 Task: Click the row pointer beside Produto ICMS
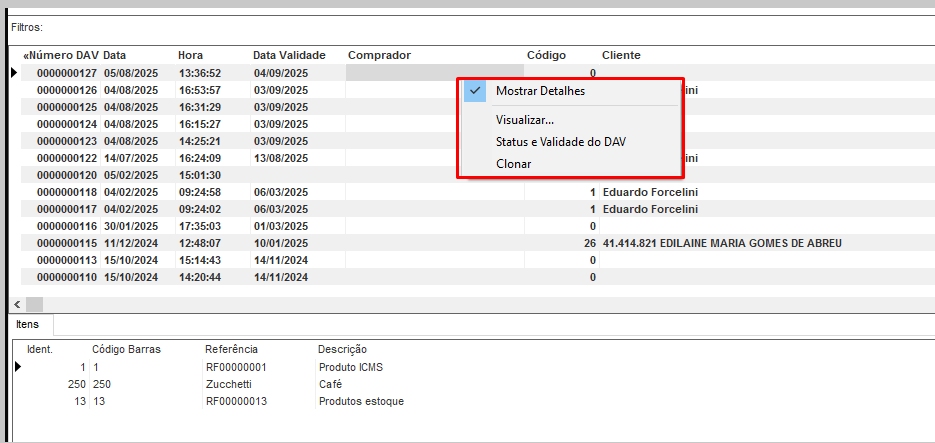[18, 367]
